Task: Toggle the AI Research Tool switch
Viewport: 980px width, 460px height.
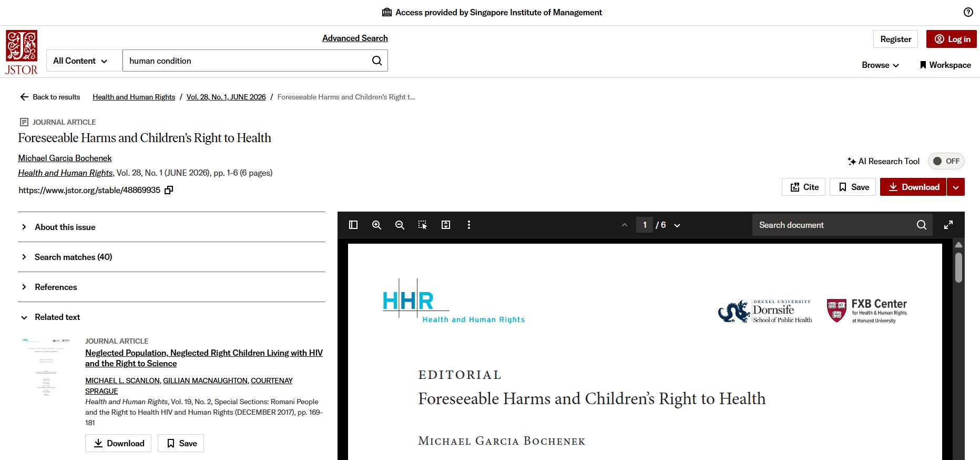Action: click(946, 161)
